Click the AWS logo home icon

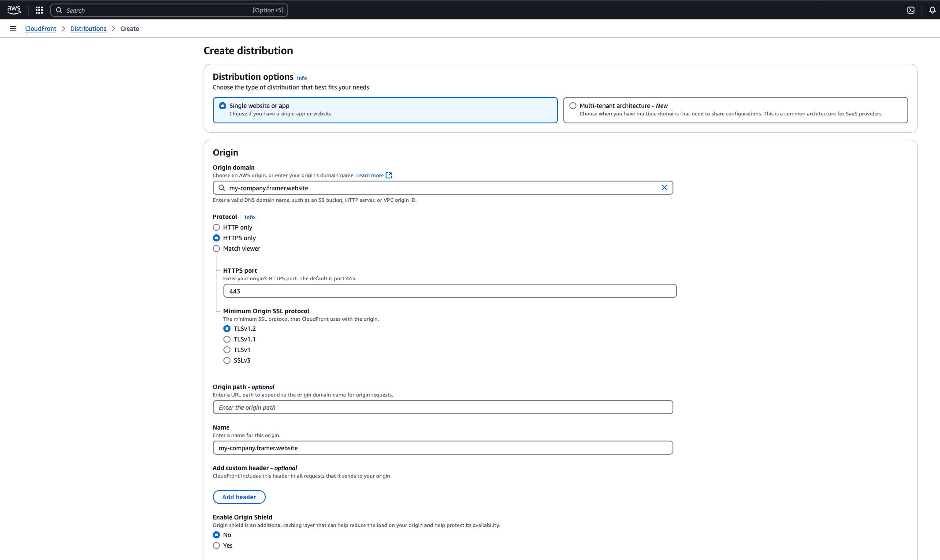coord(14,10)
